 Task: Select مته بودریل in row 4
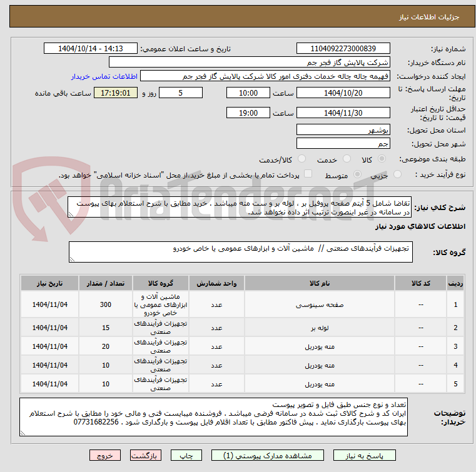320,366
